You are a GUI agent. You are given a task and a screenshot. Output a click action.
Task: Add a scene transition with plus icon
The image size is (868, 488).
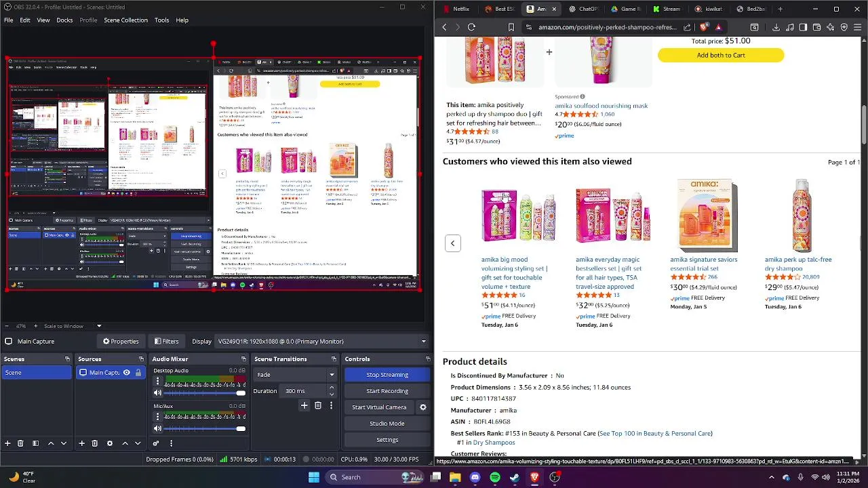tap(304, 405)
